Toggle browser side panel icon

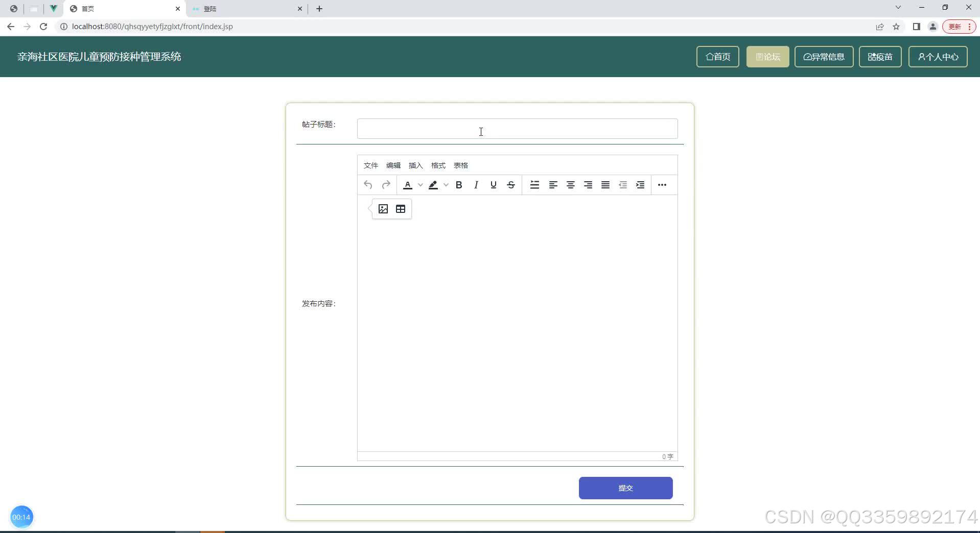(917, 27)
